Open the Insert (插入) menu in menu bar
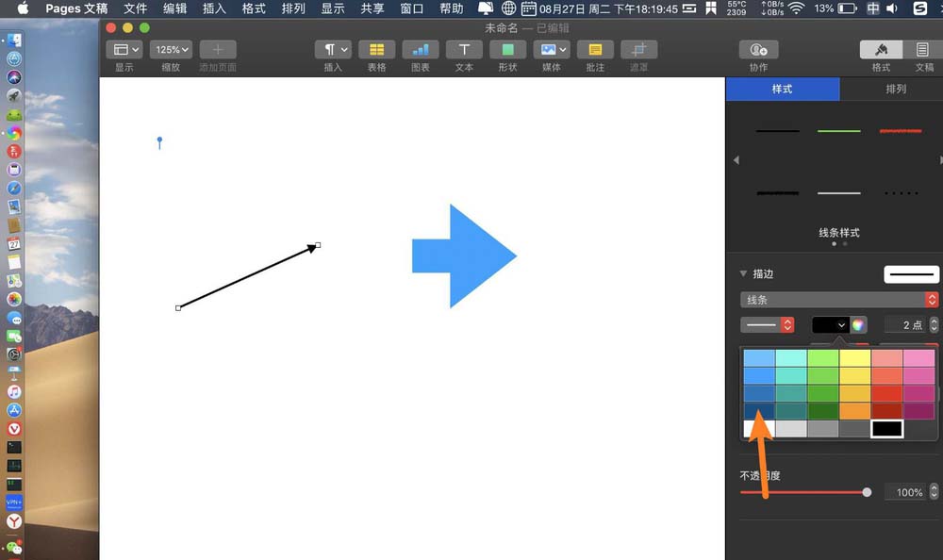This screenshot has height=560, width=943. coord(214,8)
